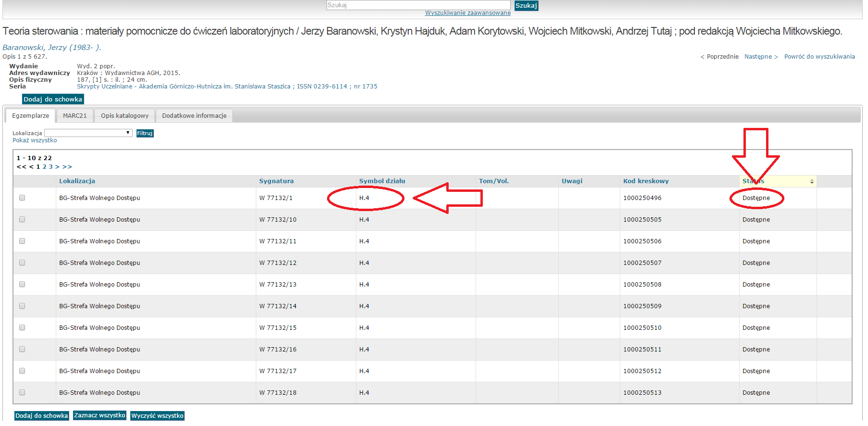Sort by the Tom/Vol. column header
This screenshot has width=868, height=426.
click(x=494, y=181)
